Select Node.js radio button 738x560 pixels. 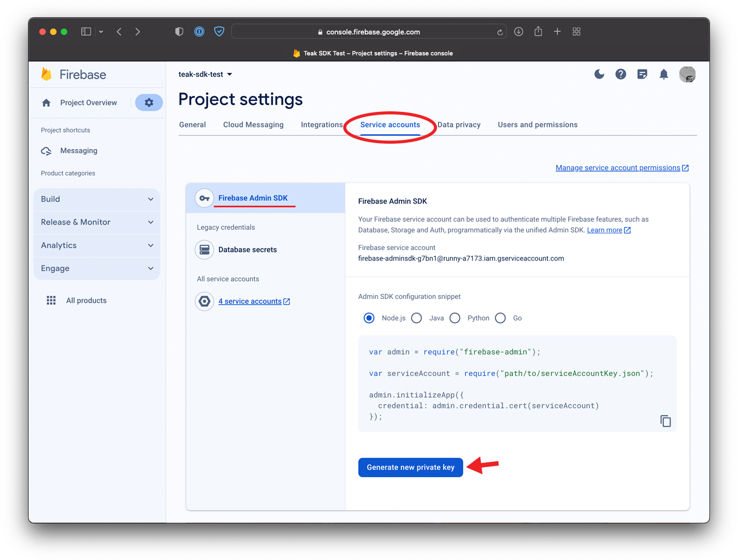tap(369, 318)
